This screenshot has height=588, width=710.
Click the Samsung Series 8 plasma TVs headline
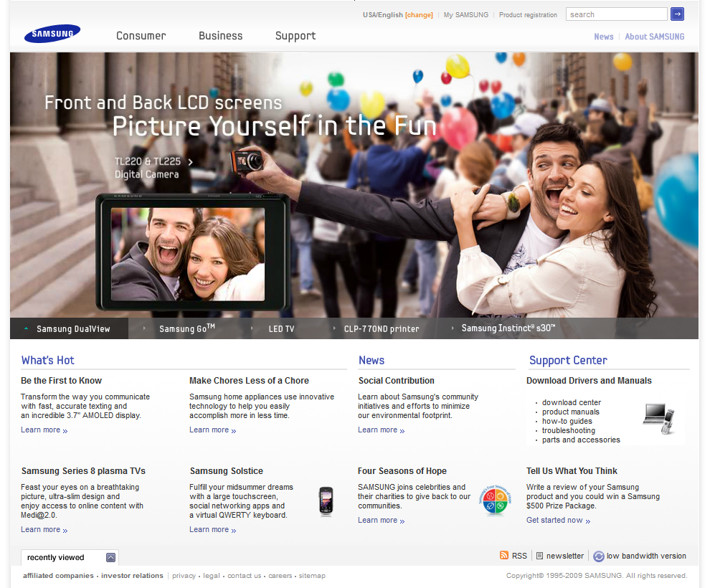click(83, 471)
